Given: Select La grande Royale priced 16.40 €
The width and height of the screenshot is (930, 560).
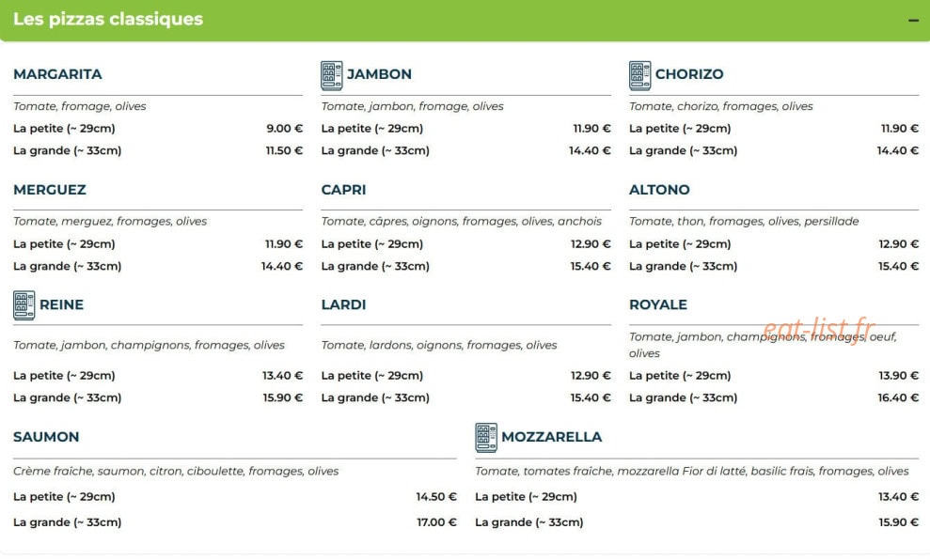Looking at the screenshot, I should pos(773,397).
